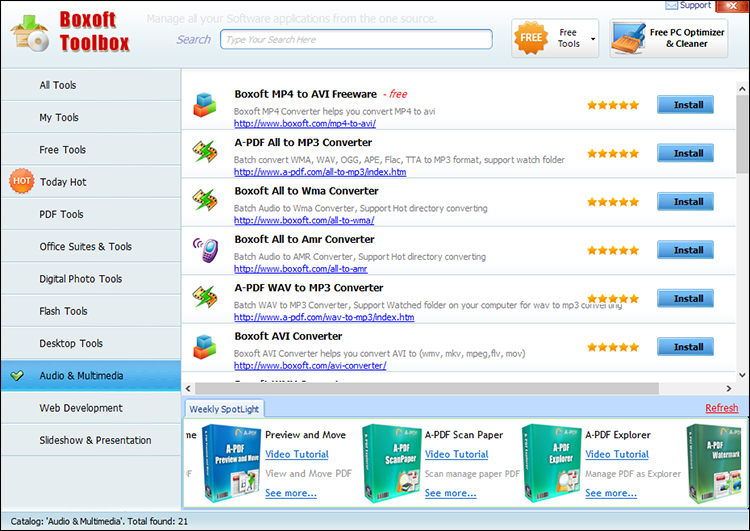Click the Boxoft AVI Converter cube icon
The image size is (750, 531).
tap(205, 347)
